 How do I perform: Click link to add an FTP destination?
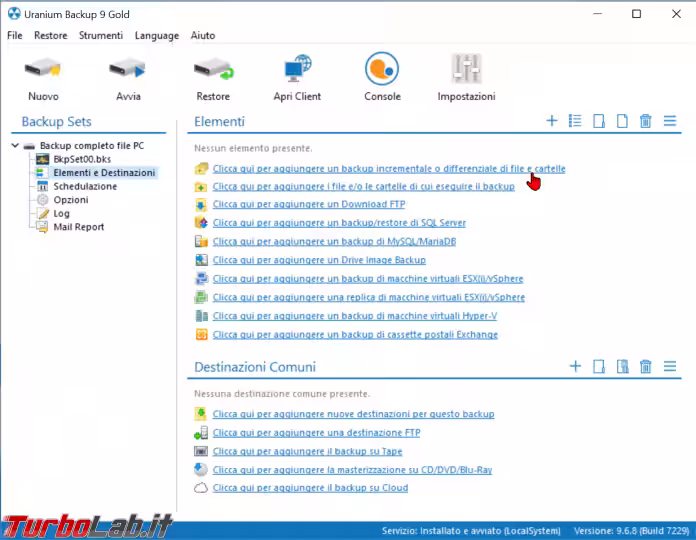316,433
